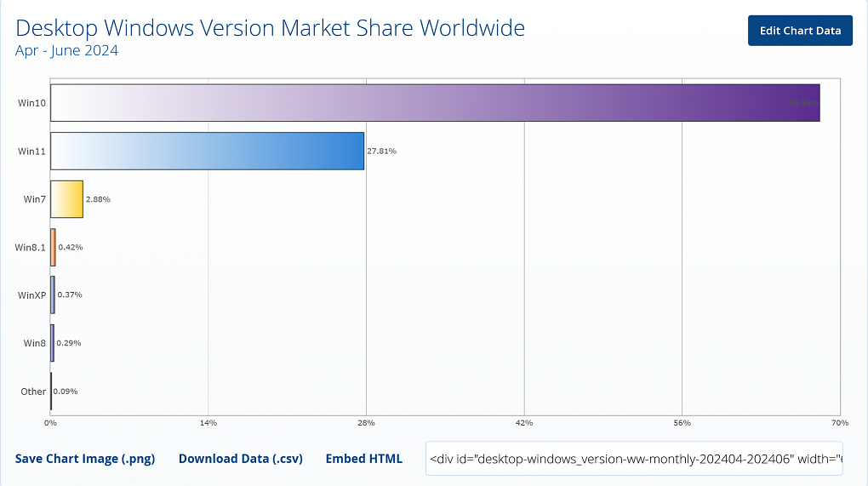Click the Embed HTML link
The height and width of the screenshot is (486, 868).
coord(363,459)
